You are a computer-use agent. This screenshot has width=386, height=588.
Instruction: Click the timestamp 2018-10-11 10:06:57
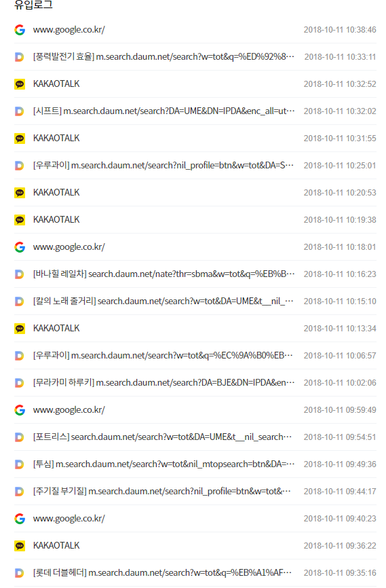pyautogui.click(x=340, y=356)
